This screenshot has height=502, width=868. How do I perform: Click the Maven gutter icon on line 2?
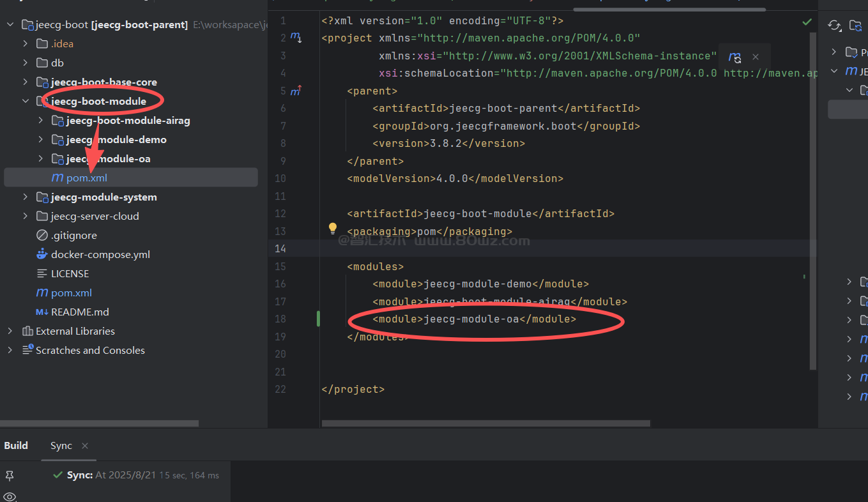point(296,38)
